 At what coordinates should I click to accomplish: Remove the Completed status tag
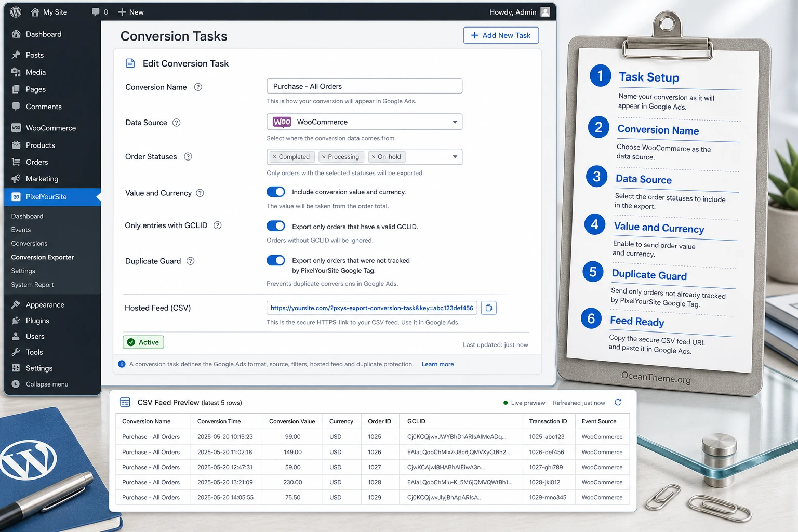[275, 157]
